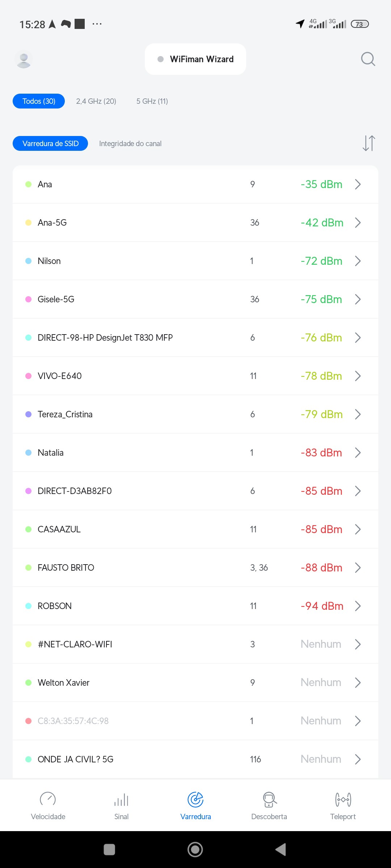Expand Ana network details chevron
391x868 pixels.
pos(358,184)
